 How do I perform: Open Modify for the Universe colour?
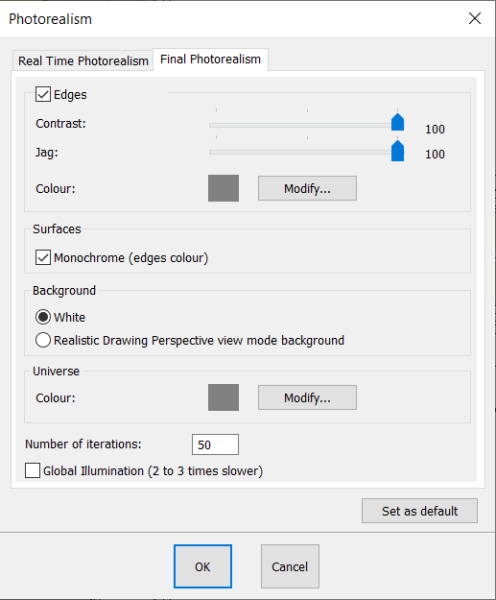coord(307,398)
